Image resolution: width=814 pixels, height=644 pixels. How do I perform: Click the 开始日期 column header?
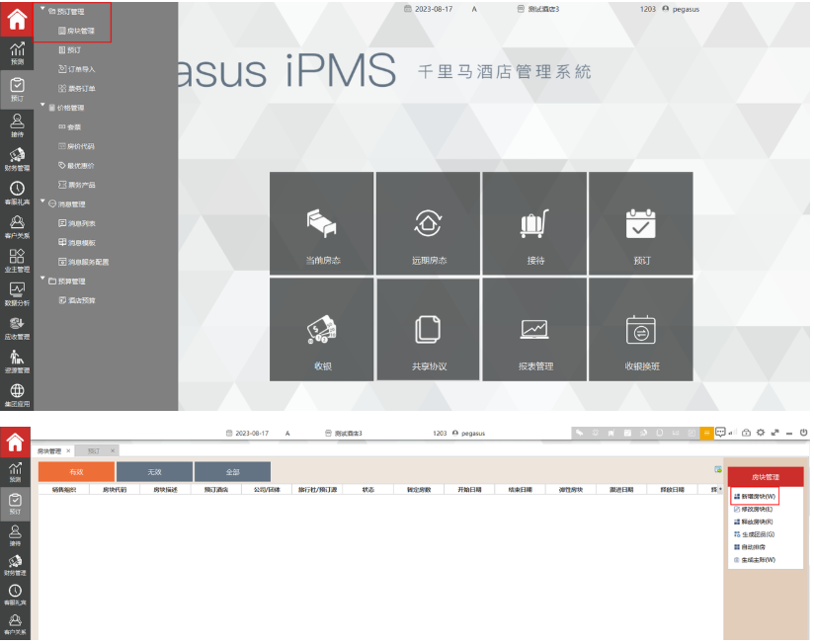point(469,489)
